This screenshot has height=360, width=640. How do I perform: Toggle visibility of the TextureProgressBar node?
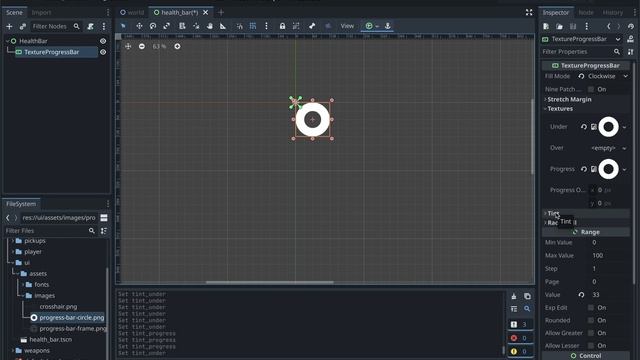click(103, 52)
